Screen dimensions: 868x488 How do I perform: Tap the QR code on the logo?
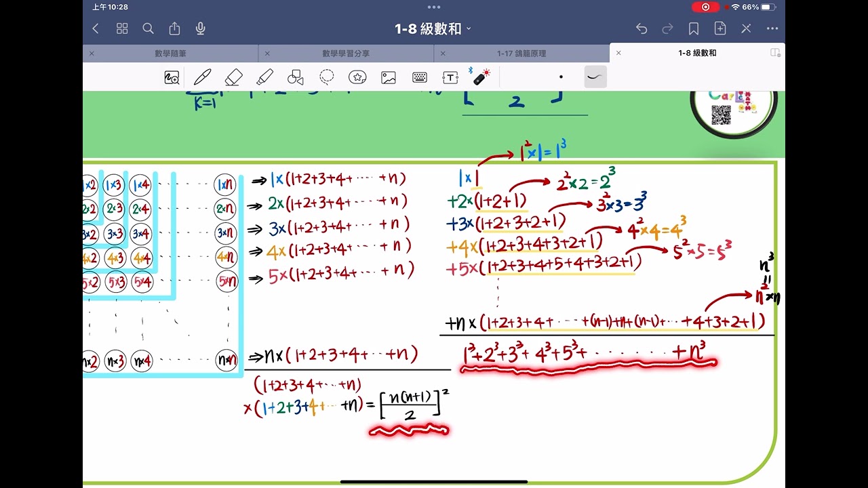click(x=721, y=115)
